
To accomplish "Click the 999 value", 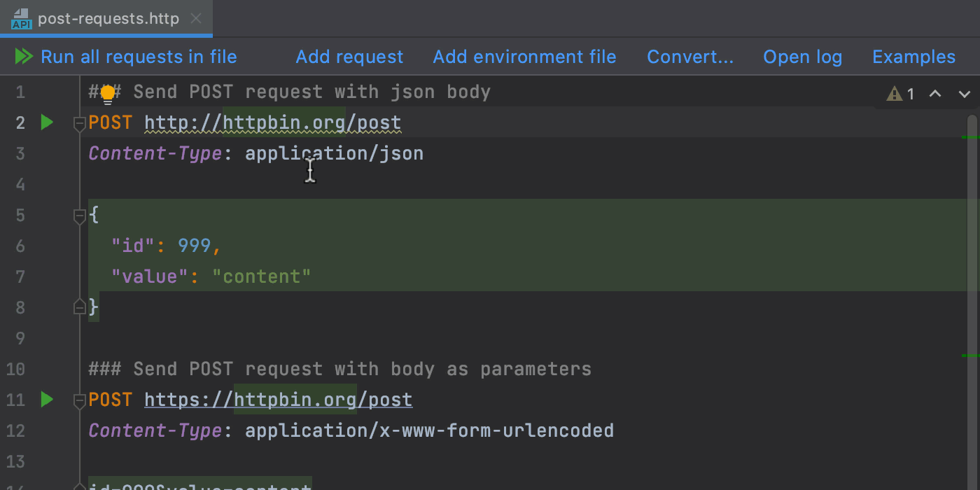I will (x=195, y=246).
